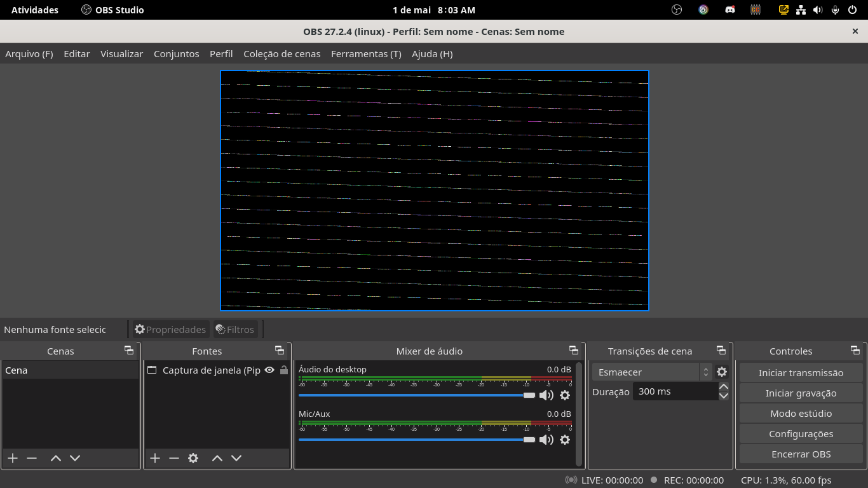Increase transition duration with up arrow

click(x=723, y=386)
